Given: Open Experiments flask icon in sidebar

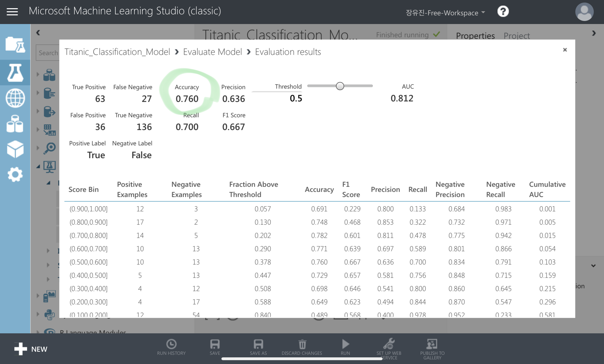Looking at the screenshot, I should click(15, 73).
